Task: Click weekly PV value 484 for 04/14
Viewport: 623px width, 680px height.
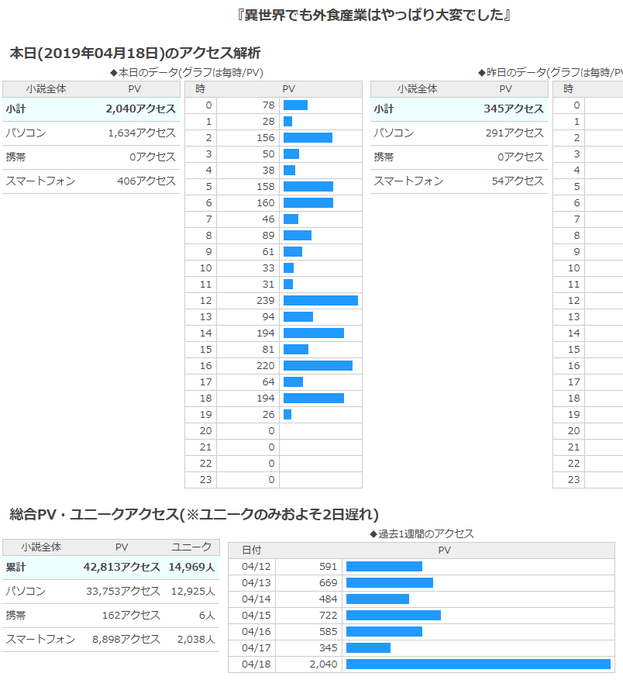Action: [x=328, y=599]
